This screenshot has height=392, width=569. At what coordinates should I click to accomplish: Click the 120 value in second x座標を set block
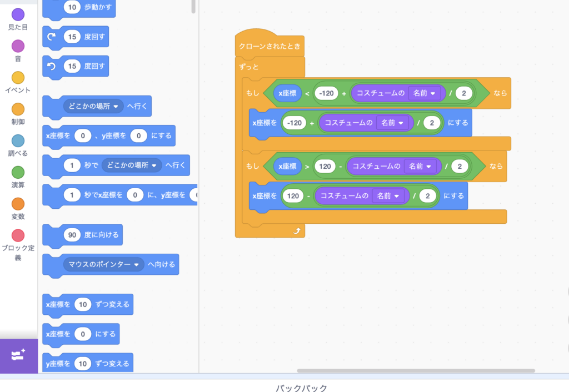[x=293, y=196]
